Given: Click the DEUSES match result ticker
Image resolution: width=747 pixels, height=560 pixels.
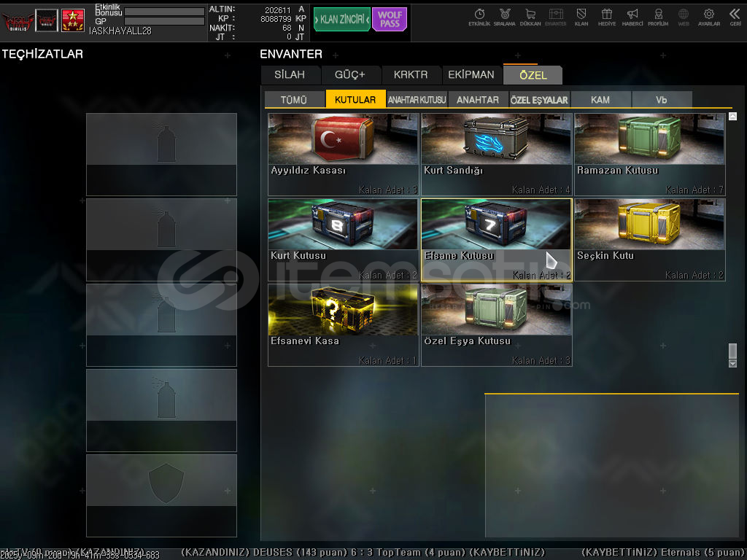Looking at the screenshot, I should click(363, 553).
